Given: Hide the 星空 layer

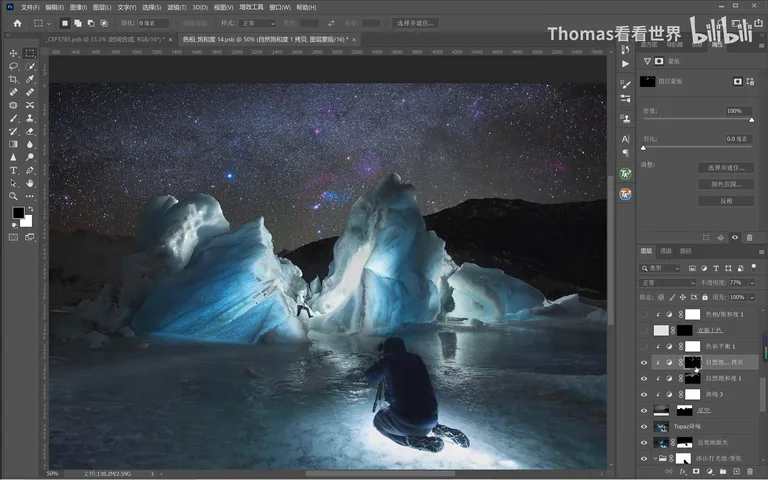Looking at the screenshot, I should pyautogui.click(x=644, y=410).
